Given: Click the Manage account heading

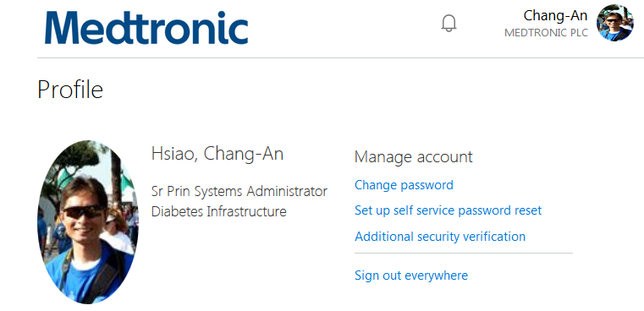Looking at the screenshot, I should click(x=414, y=156).
